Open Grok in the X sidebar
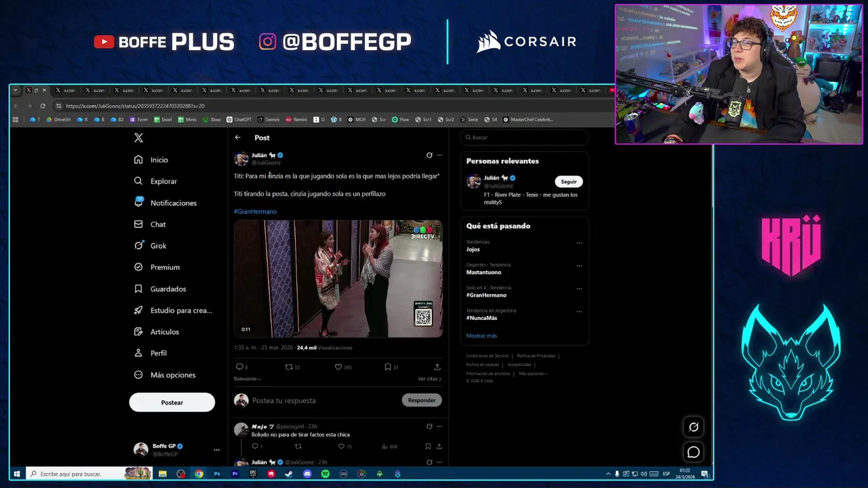Screen dimensions: 868x488 (x=150, y=246)
